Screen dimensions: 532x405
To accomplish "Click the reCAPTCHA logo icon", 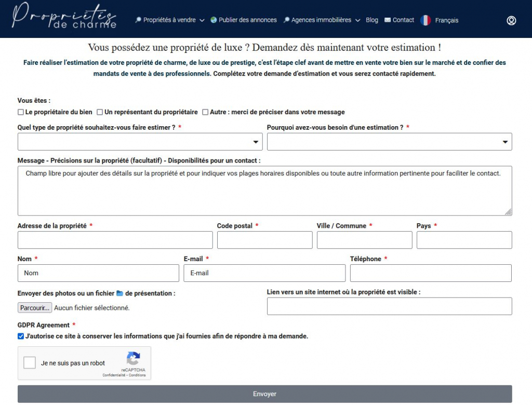I will click(x=134, y=358).
